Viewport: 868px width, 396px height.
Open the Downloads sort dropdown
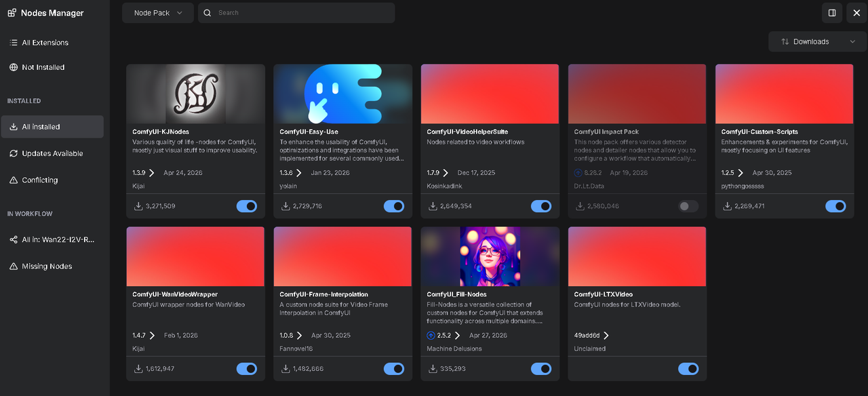818,41
